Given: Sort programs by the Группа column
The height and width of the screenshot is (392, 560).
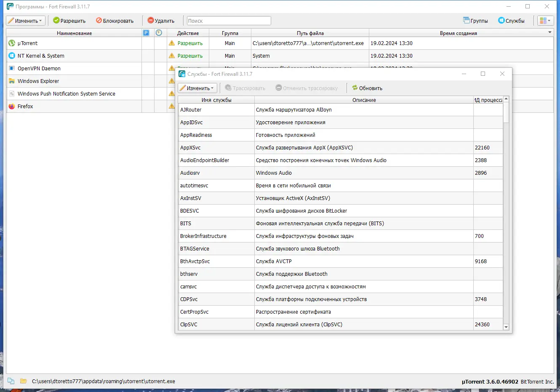Looking at the screenshot, I should point(230,33).
